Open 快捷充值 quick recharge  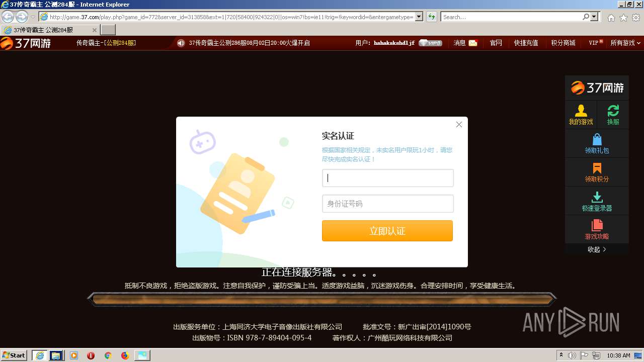click(526, 43)
